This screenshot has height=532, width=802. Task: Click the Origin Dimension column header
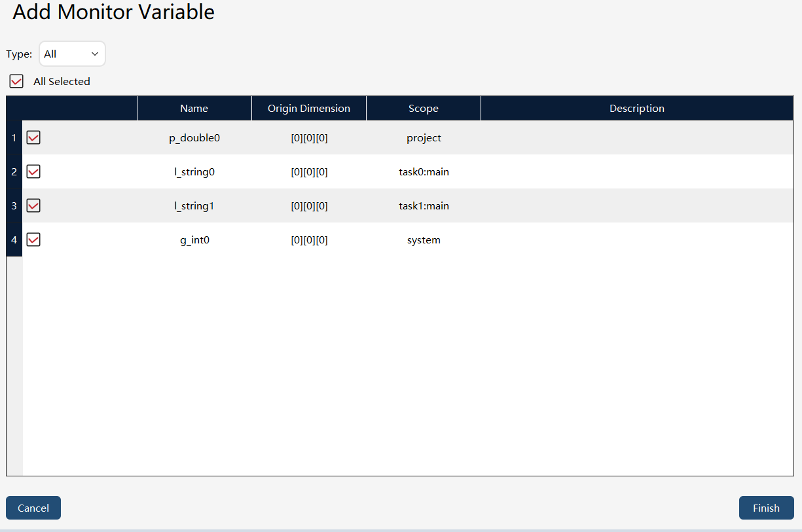point(309,109)
